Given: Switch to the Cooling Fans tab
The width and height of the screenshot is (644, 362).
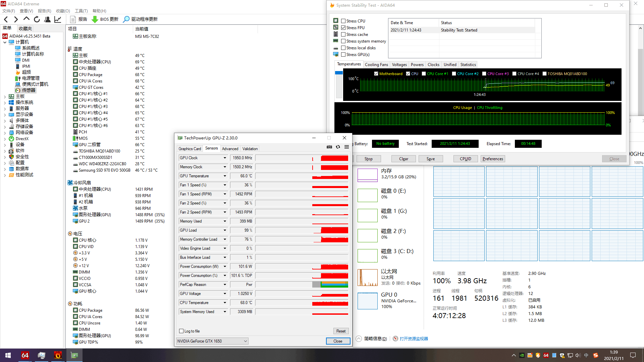Looking at the screenshot, I should (x=376, y=65).
